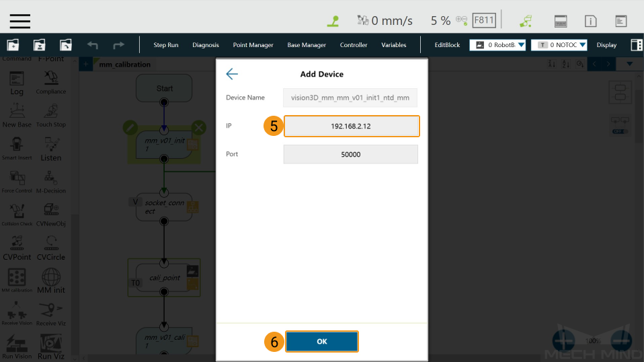Expand the tab list dropdown arrow
The width and height of the screenshot is (644, 362).
(x=630, y=64)
